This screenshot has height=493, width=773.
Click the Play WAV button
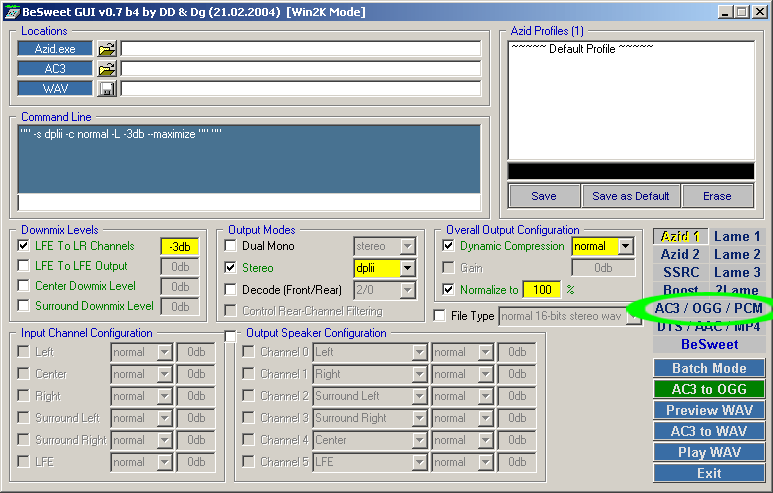[709, 452]
